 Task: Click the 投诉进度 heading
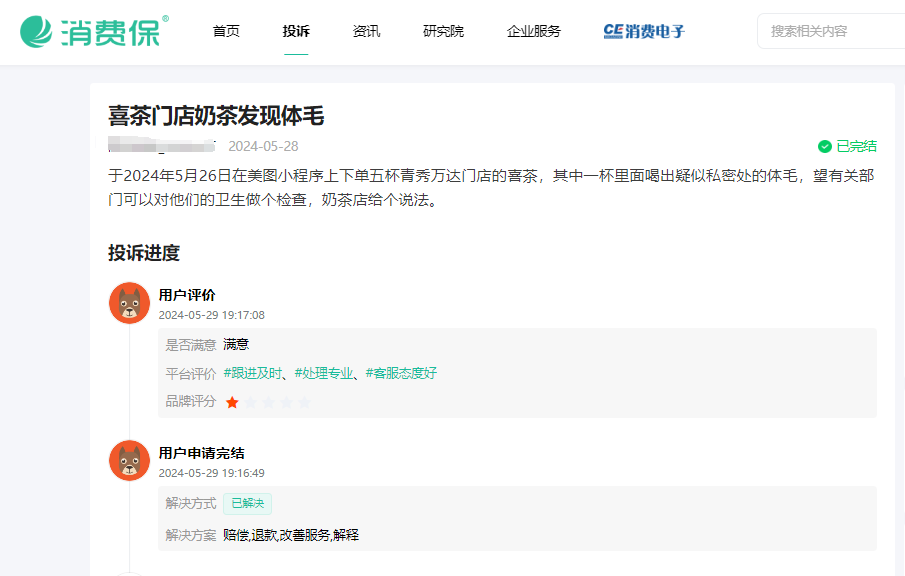tap(144, 253)
